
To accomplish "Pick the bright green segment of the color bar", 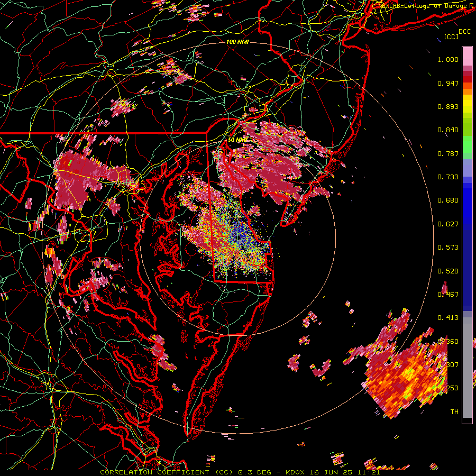I will [x=467, y=144].
